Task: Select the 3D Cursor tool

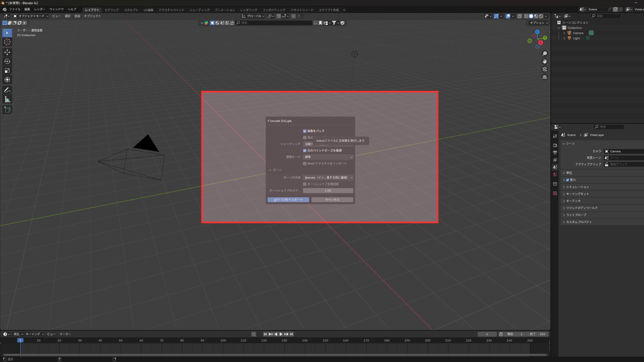Action: click(x=7, y=42)
